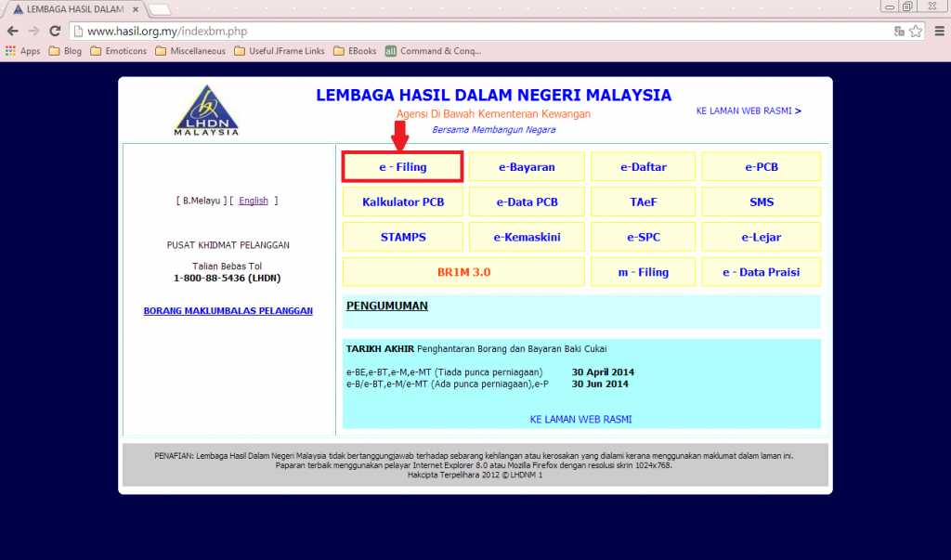Click the 30 Jun 2014 deadline date
Image resolution: width=951 pixels, height=560 pixels.
click(x=599, y=384)
